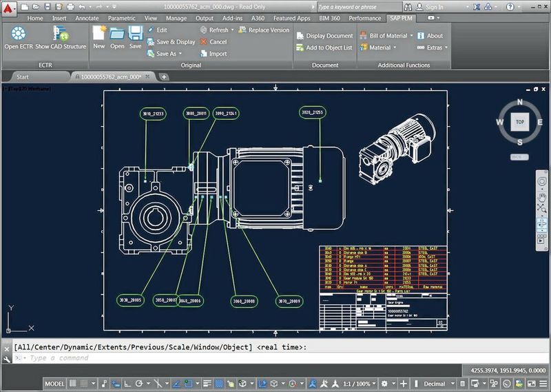Click the workspace switching gear icon
Image resolution: width=551 pixels, height=392 pixels.
[x=384, y=384]
